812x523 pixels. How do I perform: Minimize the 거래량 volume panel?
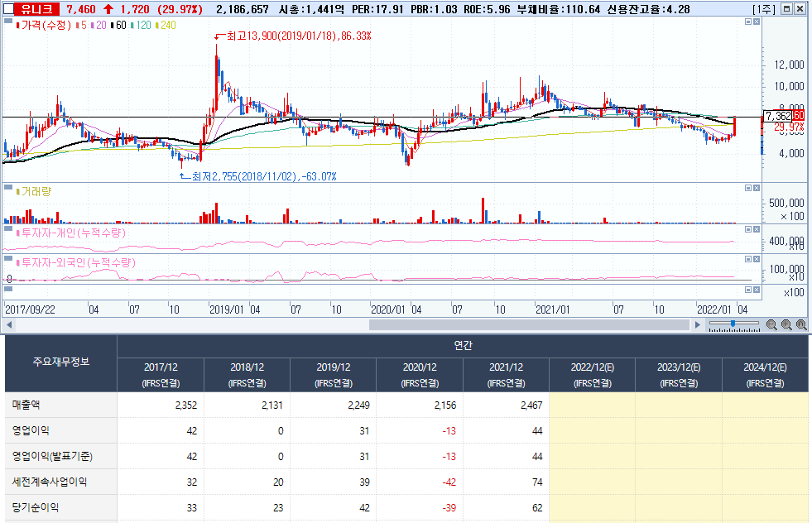click(748, 188)
